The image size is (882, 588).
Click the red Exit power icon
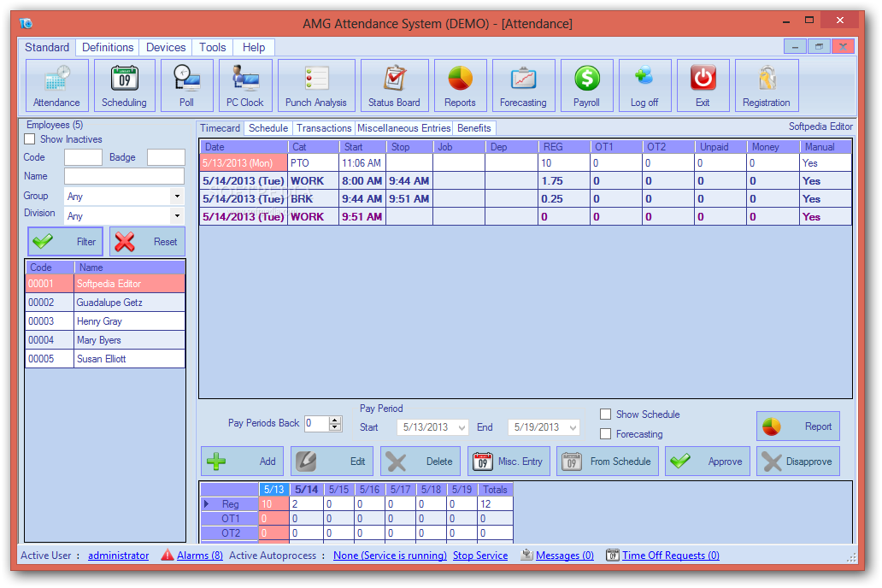point(703,85)
